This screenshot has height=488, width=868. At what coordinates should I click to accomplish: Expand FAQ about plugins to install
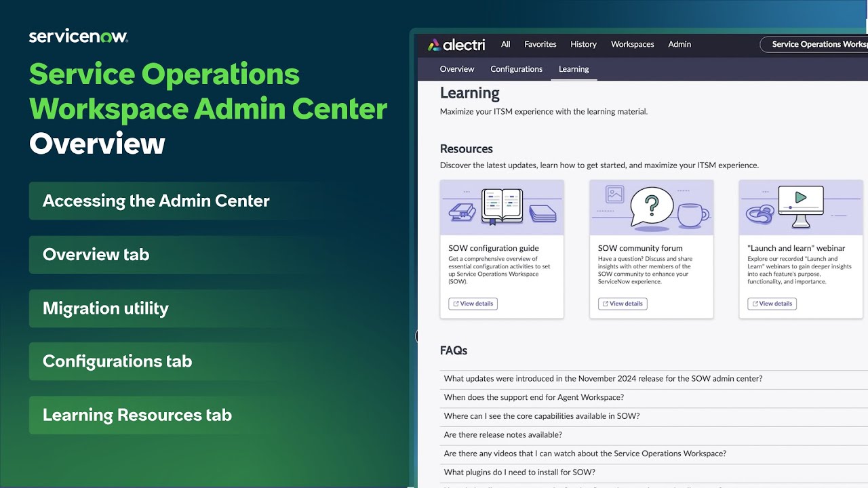(654, 472)
